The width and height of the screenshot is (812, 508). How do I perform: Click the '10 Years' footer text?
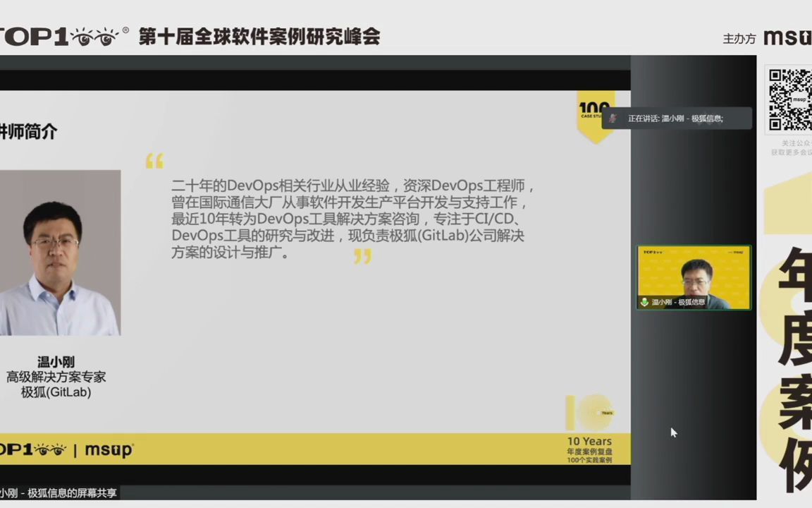(589, 442)
